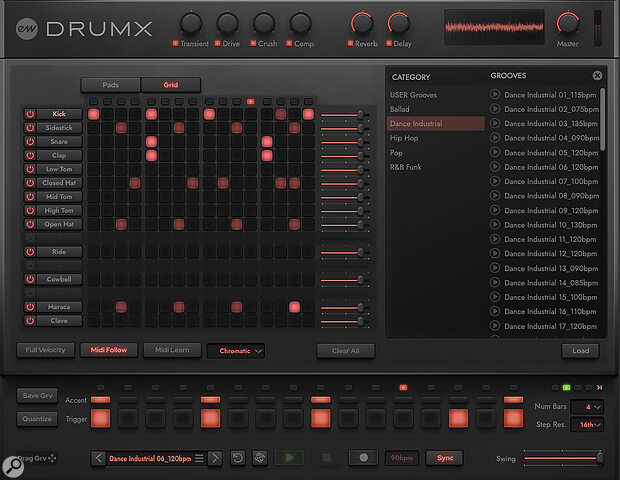Click the record button
The height and width of the screenshot is (480, 620).
(x=363, y=458)
